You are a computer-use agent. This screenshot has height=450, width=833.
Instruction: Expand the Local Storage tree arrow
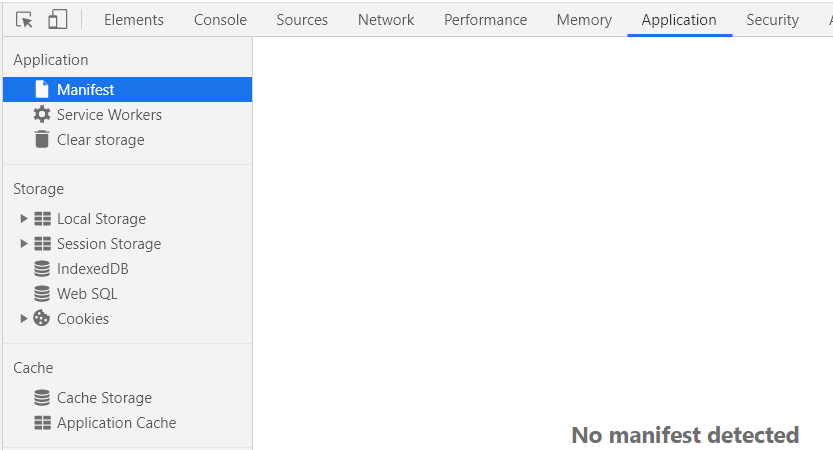pyautogui.click(x=23, y=218)
